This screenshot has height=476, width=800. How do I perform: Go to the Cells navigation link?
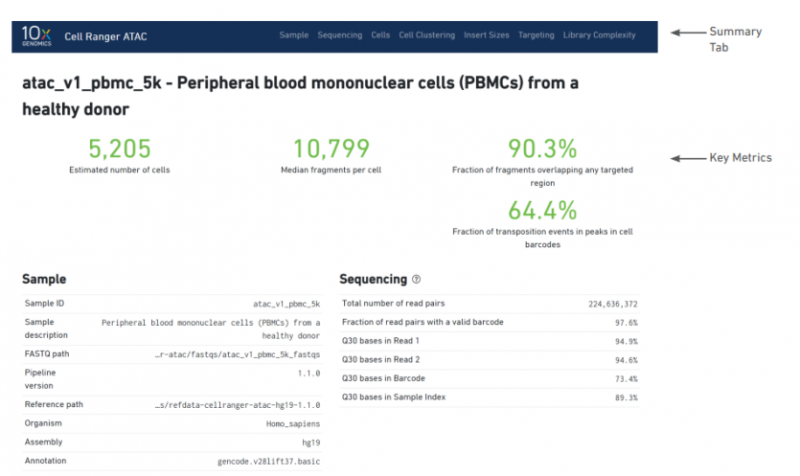pos(380,35)
